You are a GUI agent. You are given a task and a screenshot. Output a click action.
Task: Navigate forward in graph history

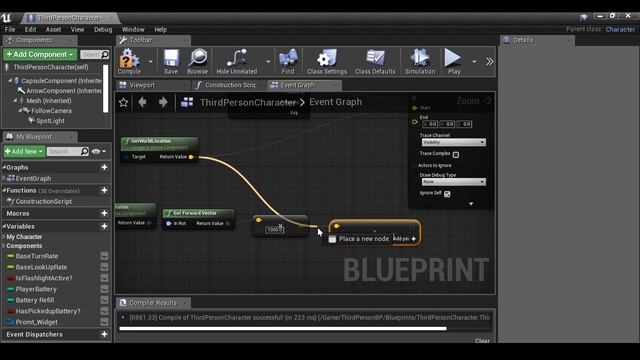(x=163, y=102)
